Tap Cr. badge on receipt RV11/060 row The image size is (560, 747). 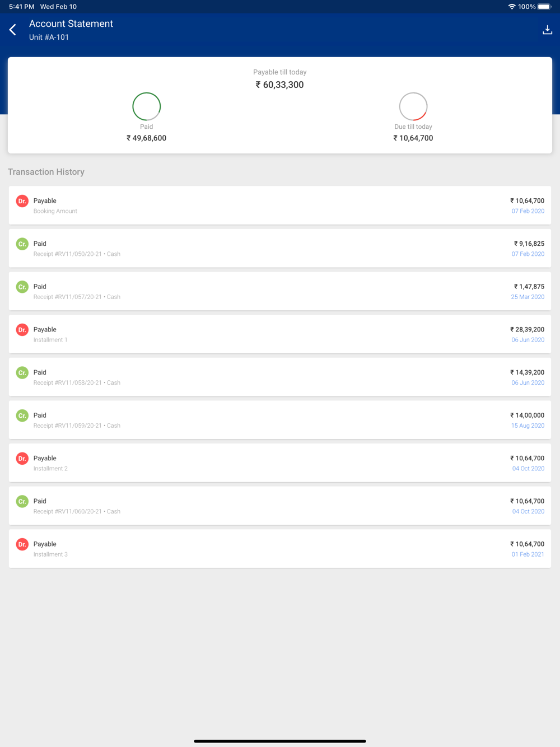click(x=22, y=501)
